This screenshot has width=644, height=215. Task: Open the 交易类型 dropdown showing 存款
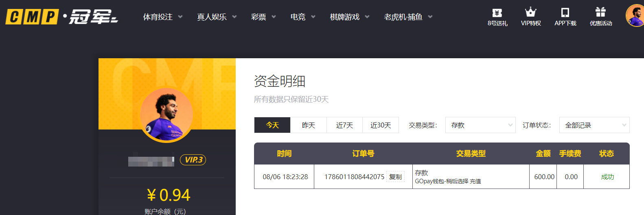480,125
